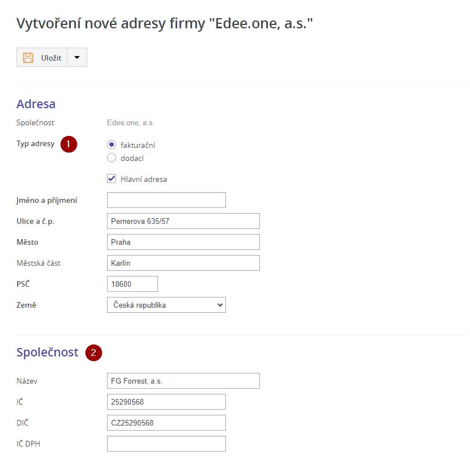Viewport: 470px width, 476px height.
Task: Focus the Ulice a č.p. field
Action: tap(183, 221)
